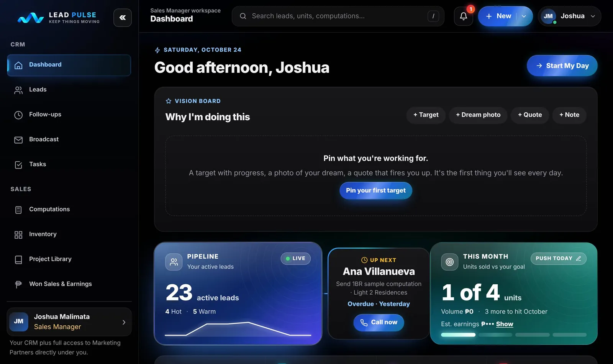This screenshot has width=613, height=364.
Task: Open the Joshua account menu
Action: (570, 16)
